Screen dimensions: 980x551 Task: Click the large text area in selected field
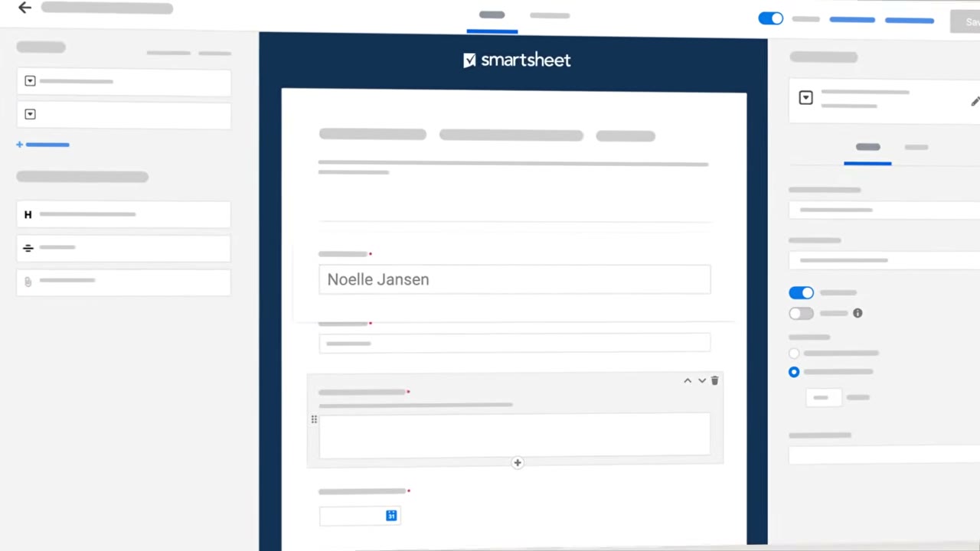[514, 435]
